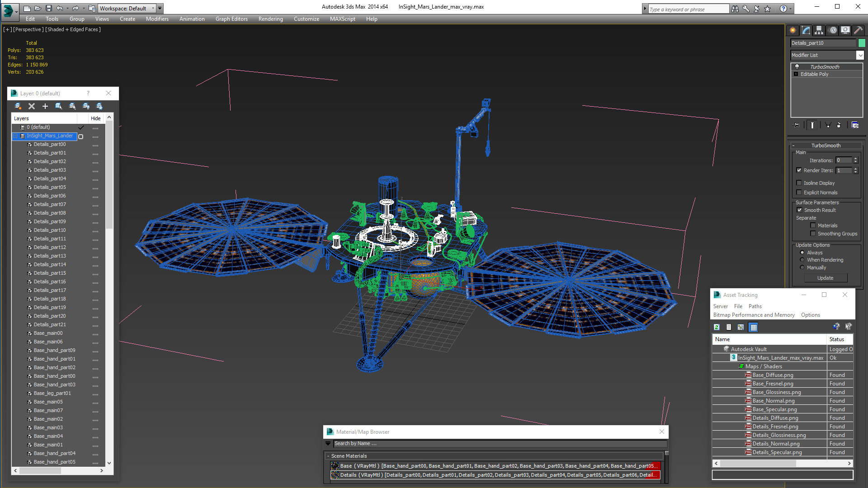Open Paths menu in Asset Tracking
This screenshot has width=868, height=488.
tap(755, 306)
